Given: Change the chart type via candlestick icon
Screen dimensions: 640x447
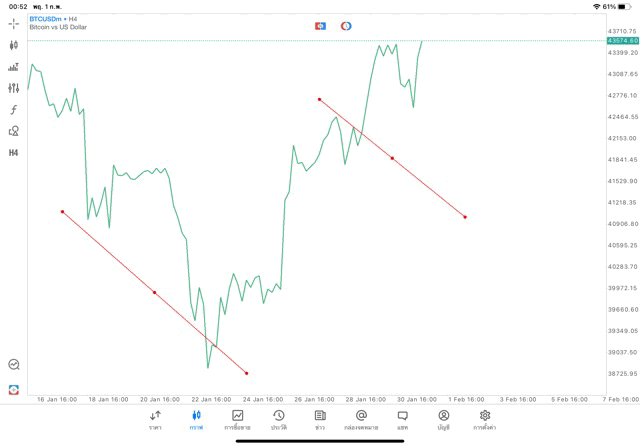Looking at the screenshot, I should (14, 45).
